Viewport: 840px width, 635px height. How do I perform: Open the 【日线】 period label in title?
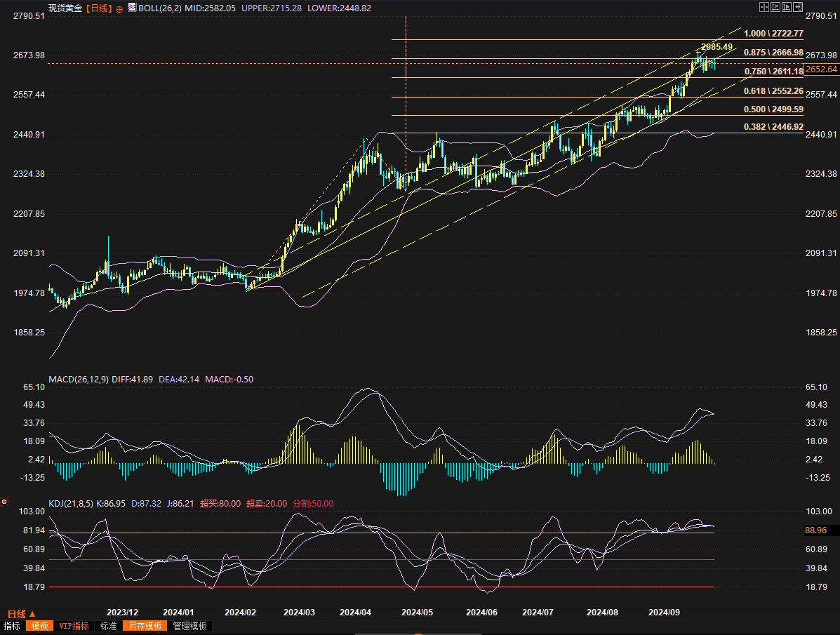tap(99, 8)
